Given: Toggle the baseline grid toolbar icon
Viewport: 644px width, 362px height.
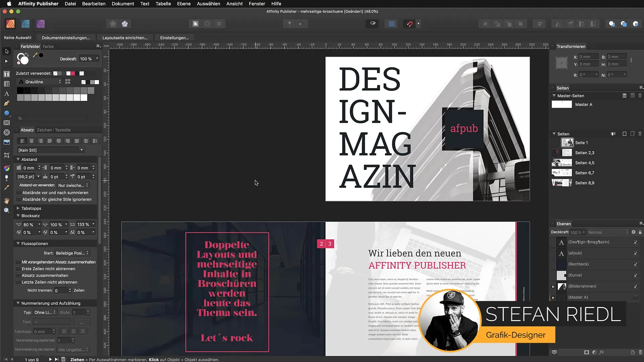Looking at the screenshot, I should tap(391, 24).
